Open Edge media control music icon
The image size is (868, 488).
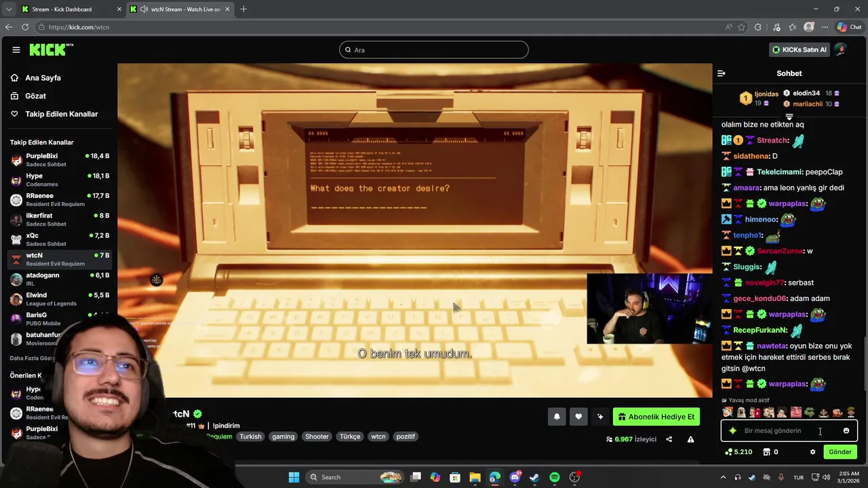pos(775,27)
